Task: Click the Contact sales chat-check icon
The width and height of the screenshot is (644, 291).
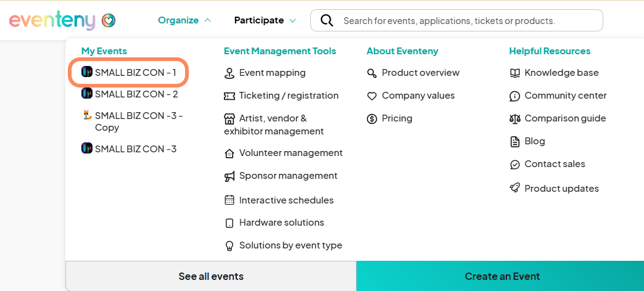Action: click(x=514, y=165)
